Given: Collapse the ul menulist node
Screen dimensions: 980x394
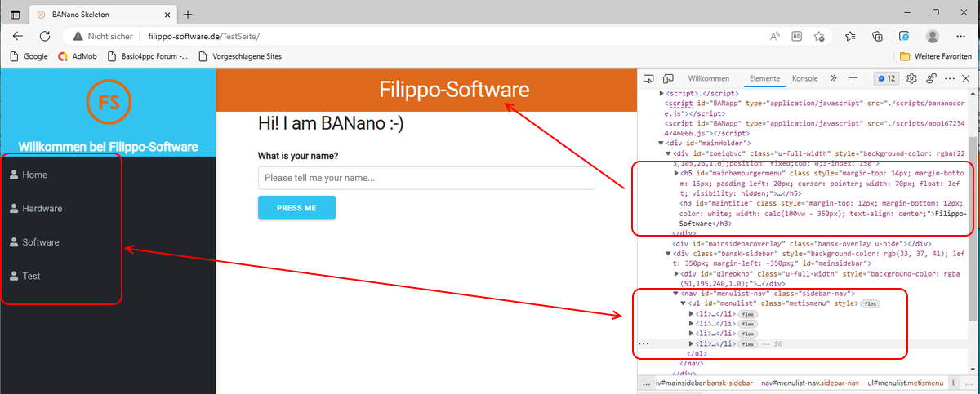Looking at the screenshot, I should pyautogui.click(x=683, y=303).
